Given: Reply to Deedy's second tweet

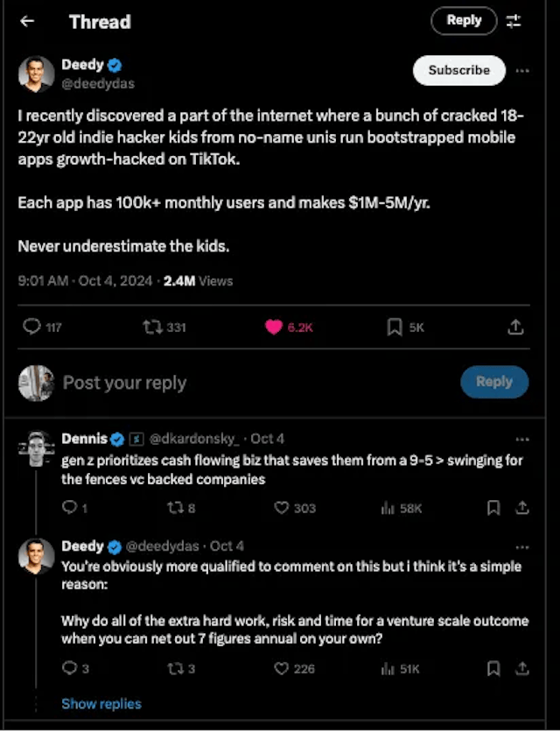Looking at the screenshot, I should 70,668.
